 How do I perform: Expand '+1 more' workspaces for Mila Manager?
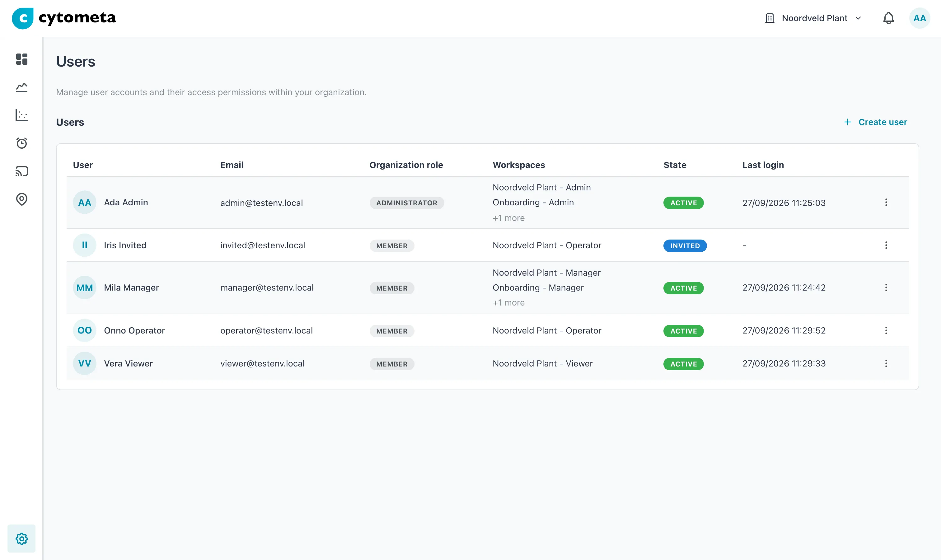[x=508, y=303]
